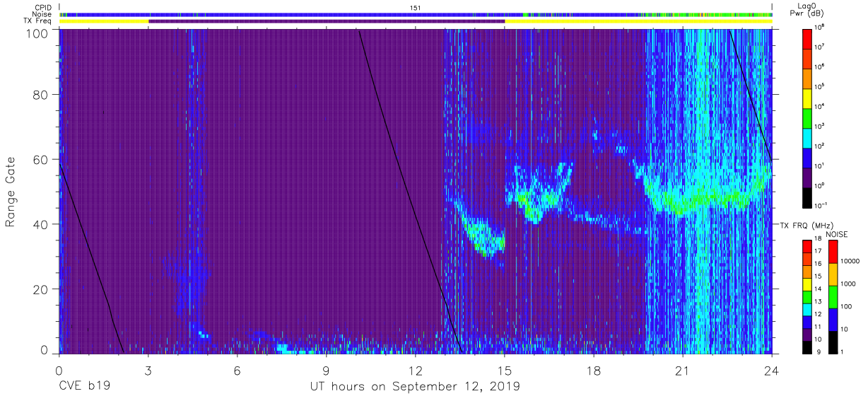
Task: Click the x-axis tick label '18'
Action: pyautogui.click(x=594, y=370)
